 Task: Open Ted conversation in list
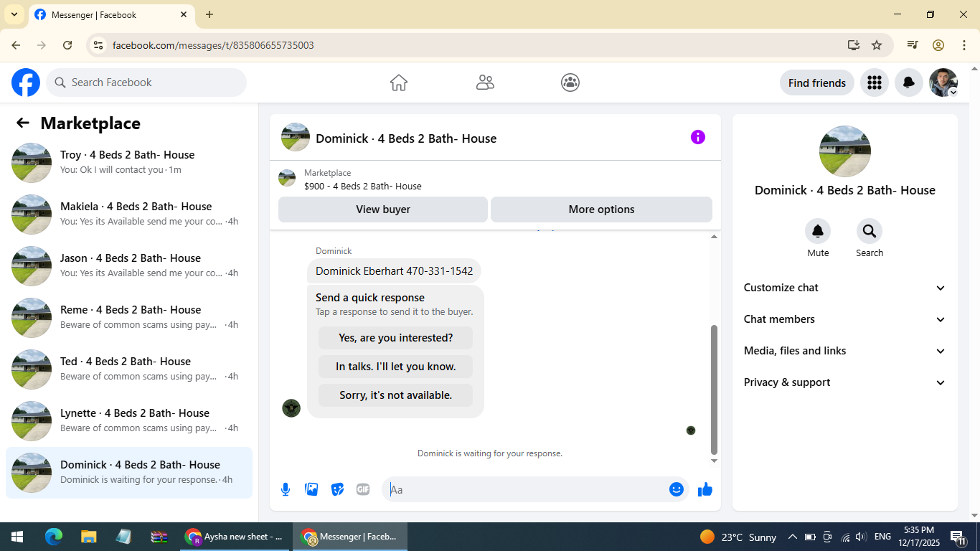pyautogui.click(x=129, y=369)
